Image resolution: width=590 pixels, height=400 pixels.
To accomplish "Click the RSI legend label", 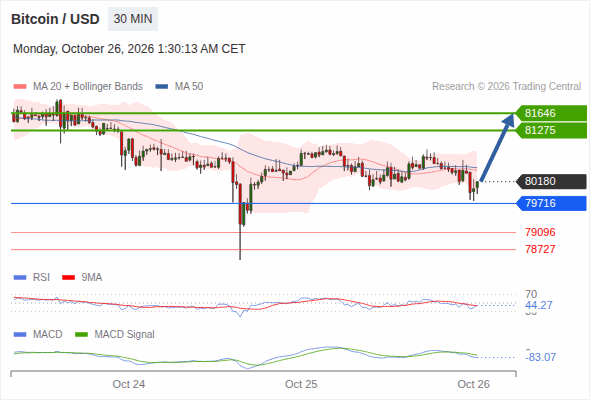I will (41, 278).
